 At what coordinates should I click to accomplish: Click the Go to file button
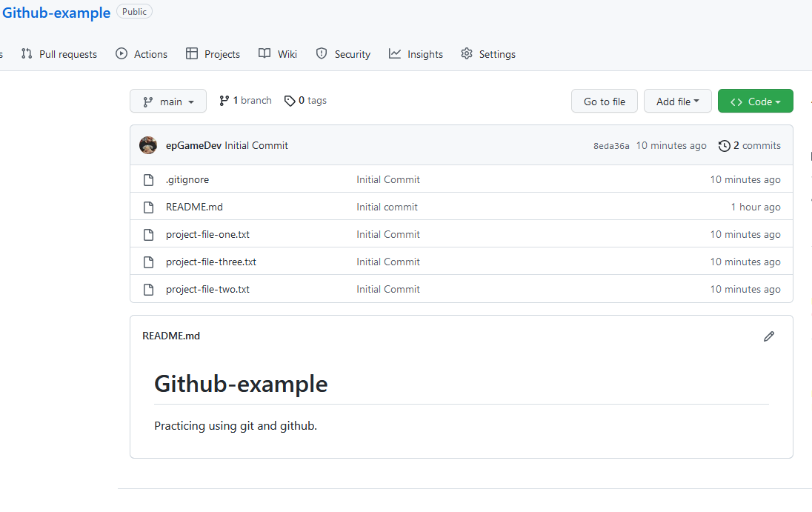(x=604, y=101)
